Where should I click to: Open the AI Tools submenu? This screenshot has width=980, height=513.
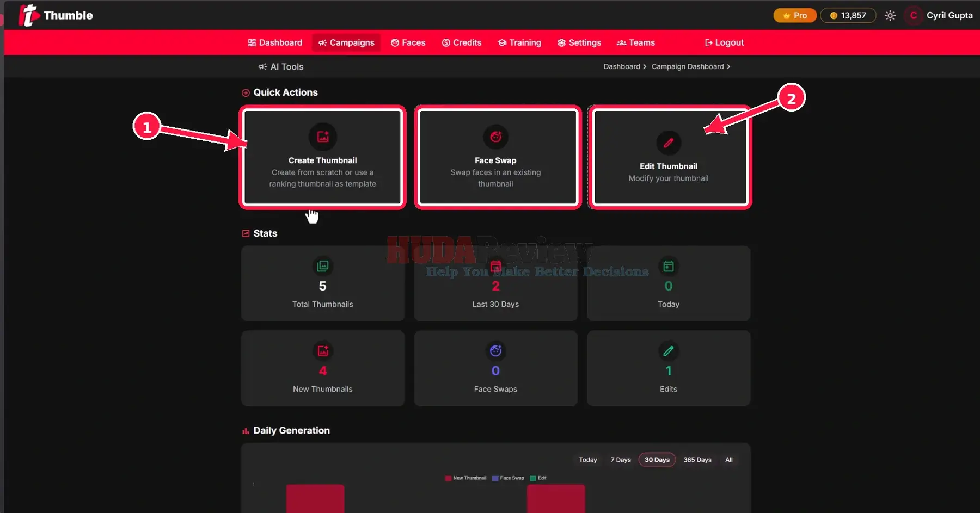pos(281,66)
